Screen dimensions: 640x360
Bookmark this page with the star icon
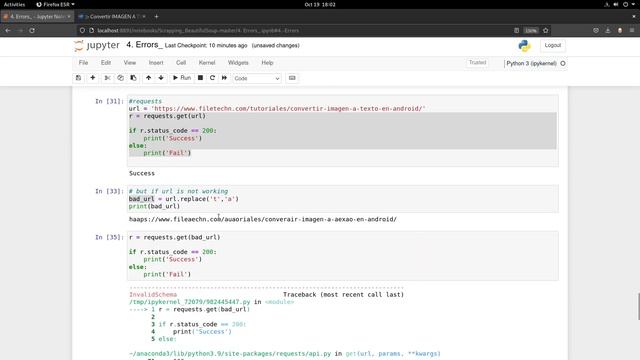point(546,31)
